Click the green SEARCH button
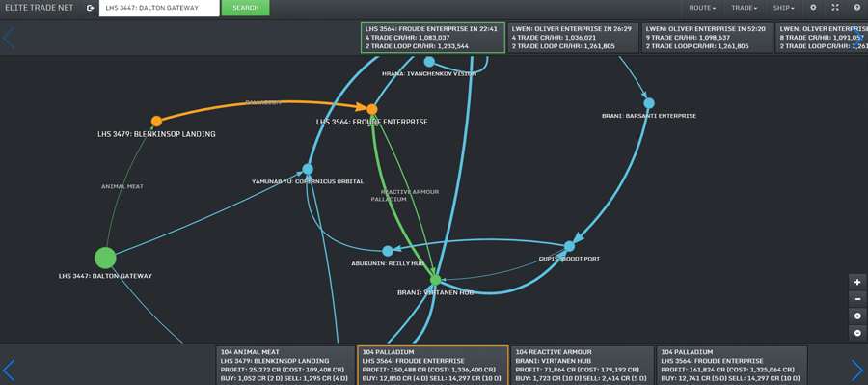The width and height of the screenshot is (868, 385). point(245,8)
